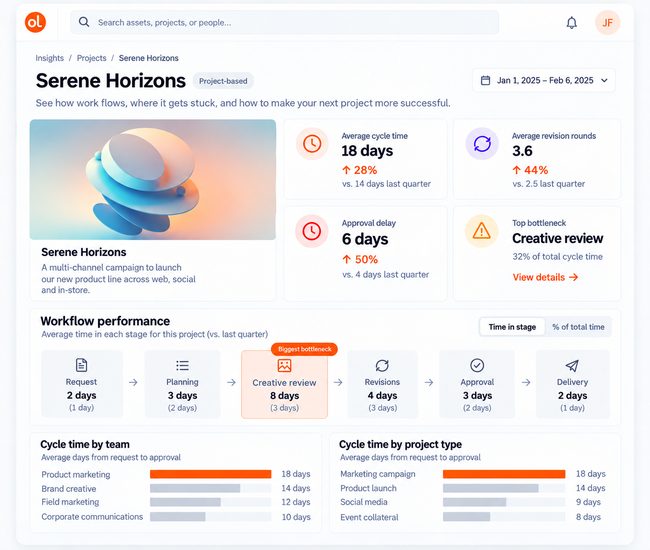Click Serene Horizons breadcrumb item

(x=148, y=58)
